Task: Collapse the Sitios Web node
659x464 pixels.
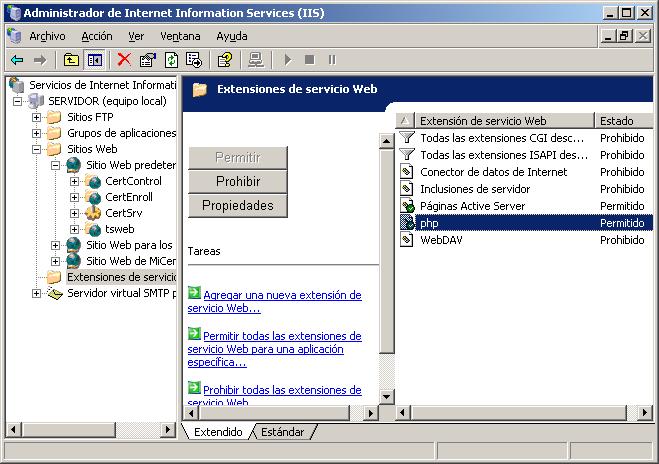Action: 37,149
